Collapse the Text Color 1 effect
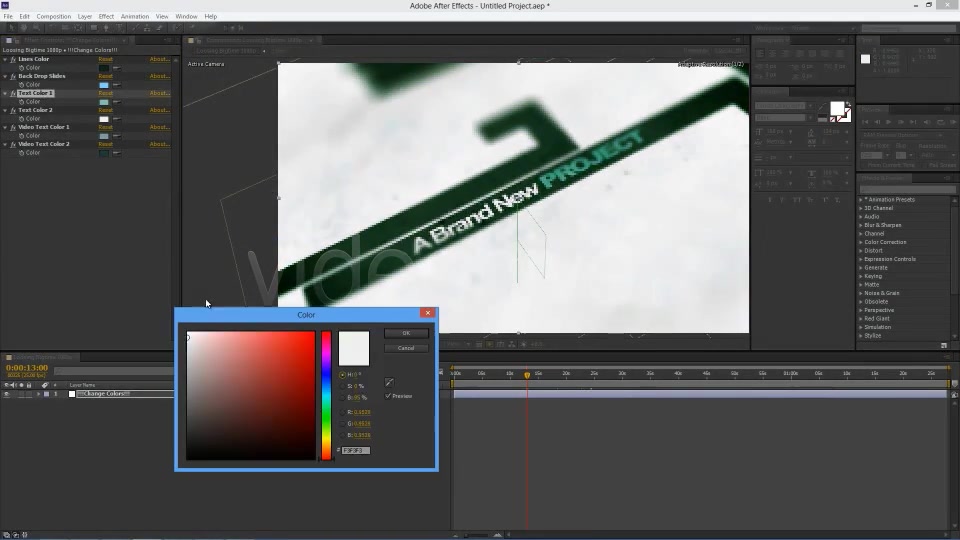This screenshot has width=960, height=540. (x=6, y=94)
